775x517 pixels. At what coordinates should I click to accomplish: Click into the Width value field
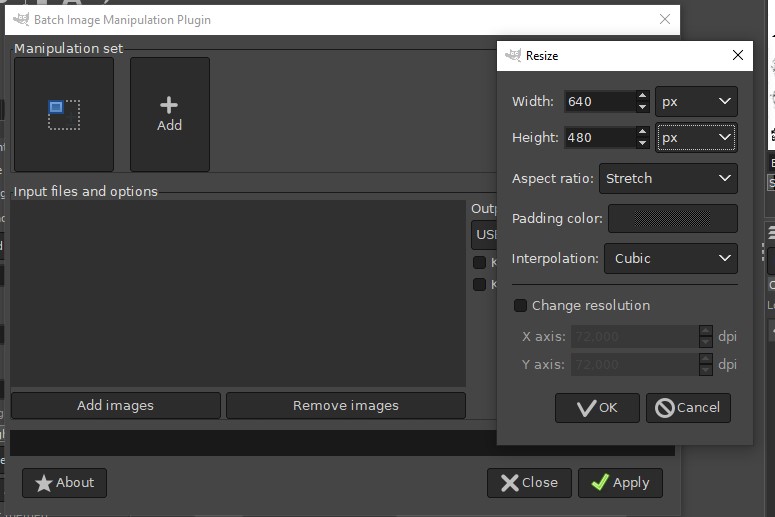coord(598,101)
